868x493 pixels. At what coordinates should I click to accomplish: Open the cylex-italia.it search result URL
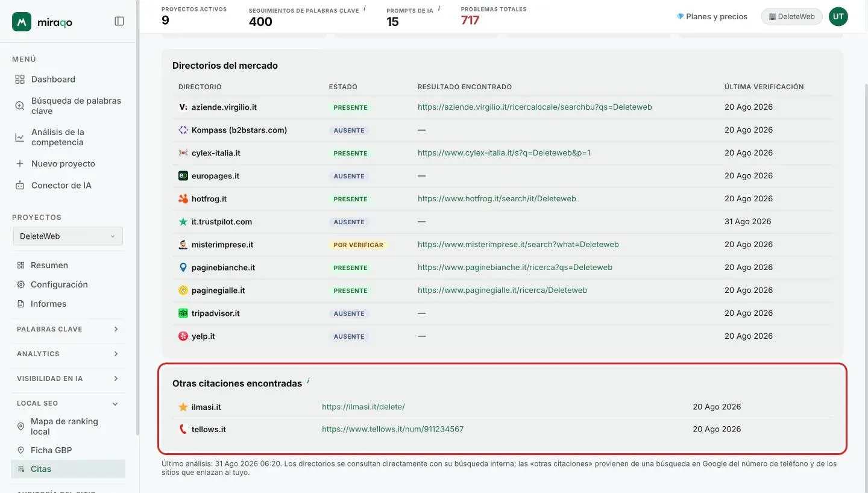coord(504,153)
